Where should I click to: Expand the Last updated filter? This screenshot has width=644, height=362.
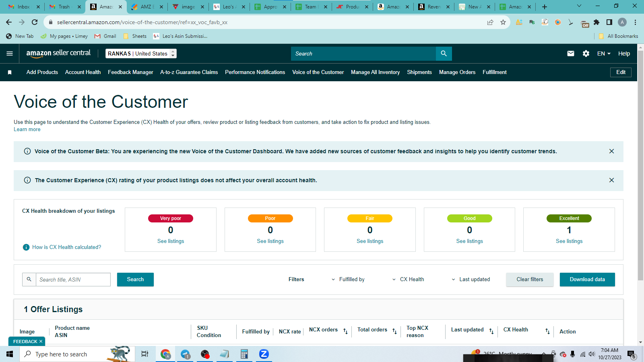pos(471,280)
